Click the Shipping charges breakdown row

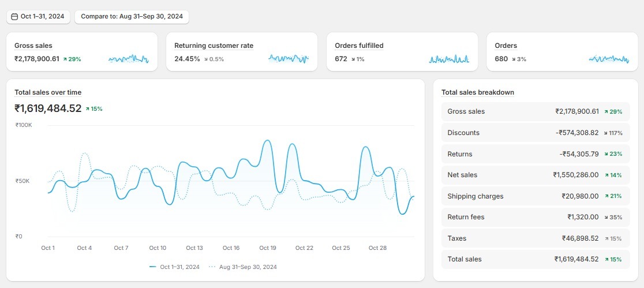[x=535, y=196]
